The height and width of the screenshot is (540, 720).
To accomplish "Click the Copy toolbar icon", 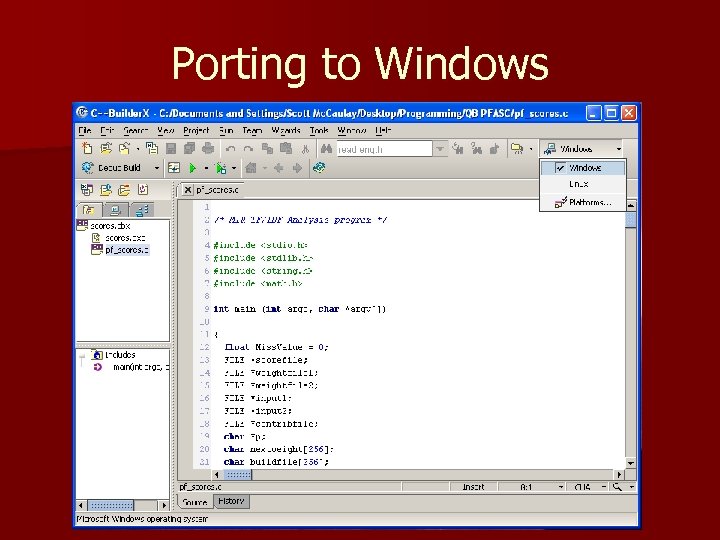I will 267,148.
